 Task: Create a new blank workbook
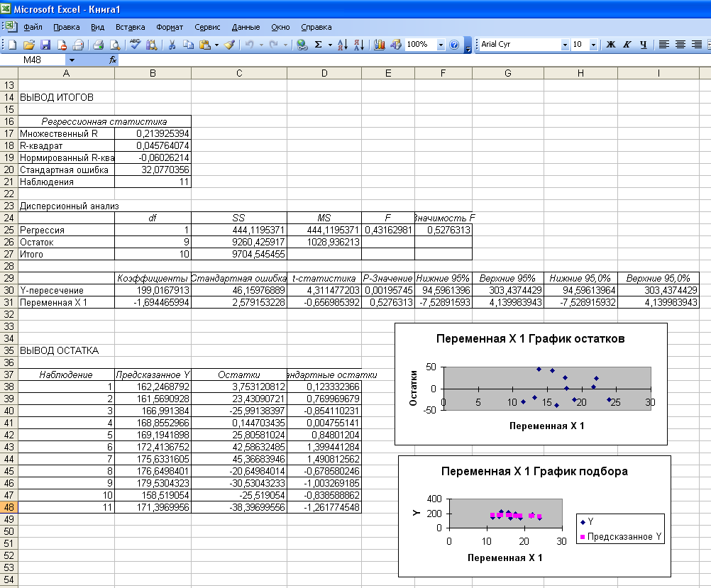(12, 45)
